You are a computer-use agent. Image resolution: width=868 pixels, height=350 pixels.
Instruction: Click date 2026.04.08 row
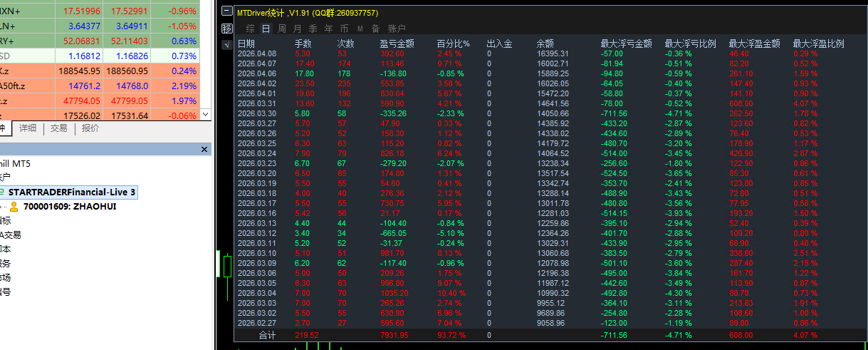pyautogui.click(x=258, y=53)
